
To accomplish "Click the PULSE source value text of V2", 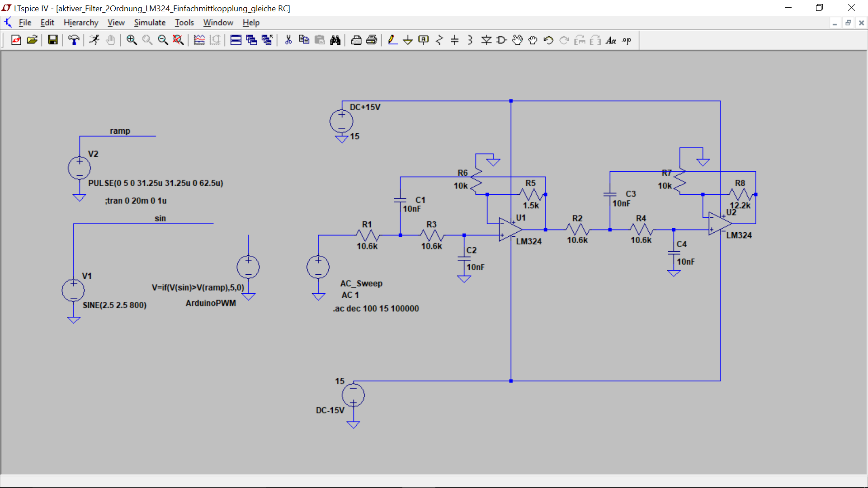I will point(156,183).
